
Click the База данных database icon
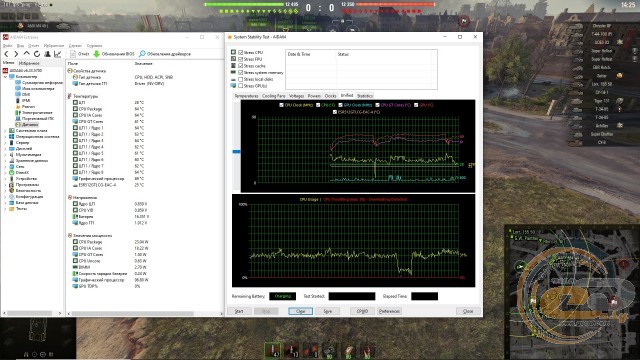point(11,202)
